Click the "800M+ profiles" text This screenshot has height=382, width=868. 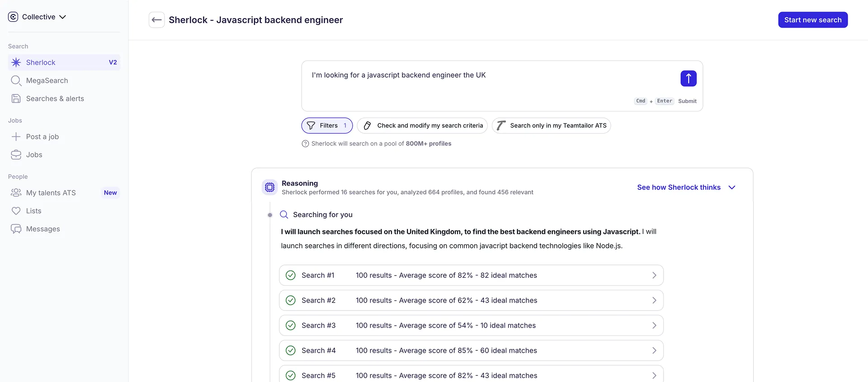pos(429,144)
